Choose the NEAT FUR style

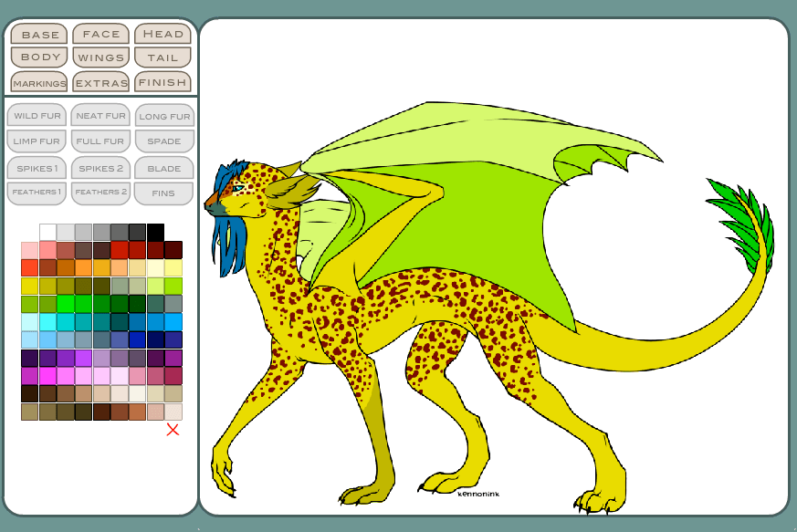(x=100, y=116)
